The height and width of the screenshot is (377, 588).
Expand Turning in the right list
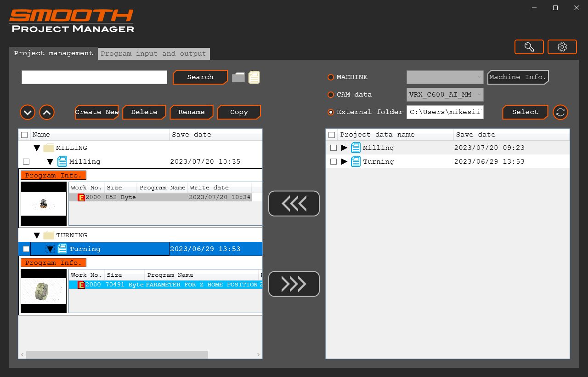pos(345,161)
